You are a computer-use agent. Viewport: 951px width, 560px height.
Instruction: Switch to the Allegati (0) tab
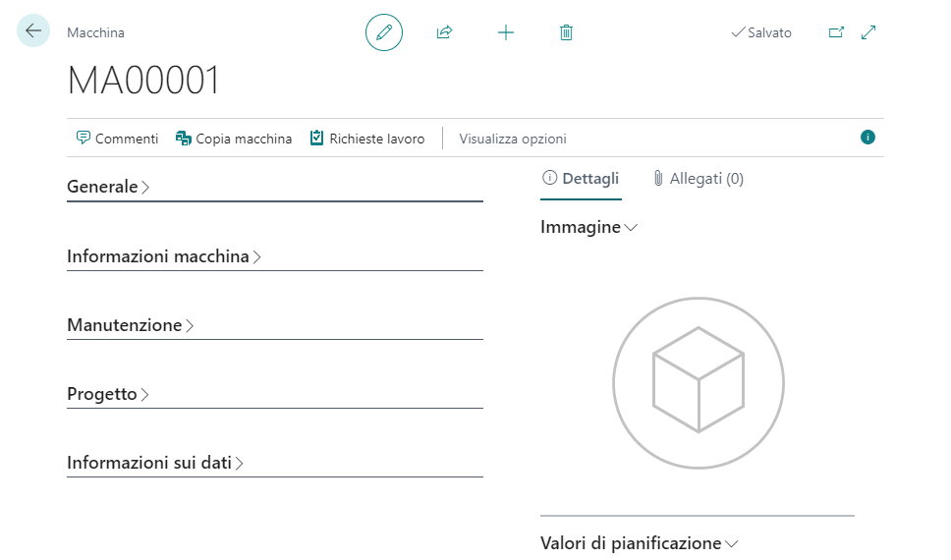coord(698,179)
